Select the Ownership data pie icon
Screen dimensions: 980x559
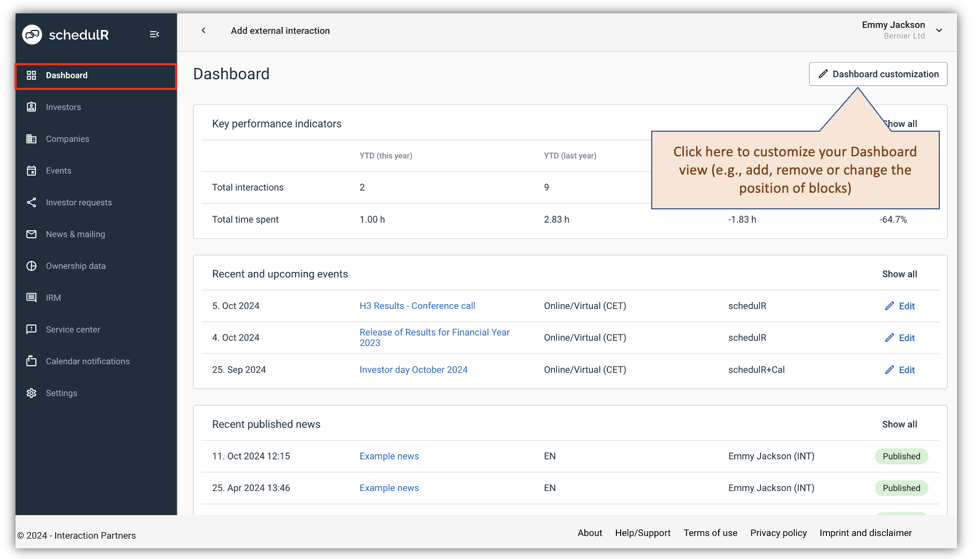pyautogui.click(x=32, y=266)
